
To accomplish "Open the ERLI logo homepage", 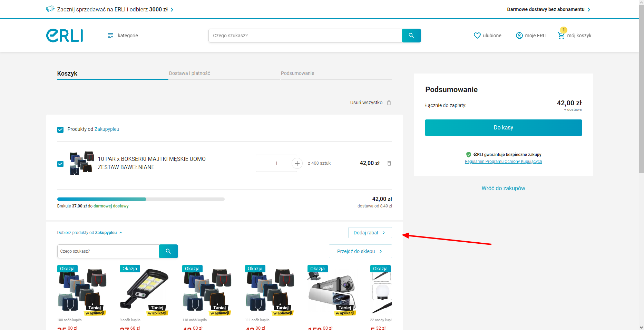I will coord(65,36).
